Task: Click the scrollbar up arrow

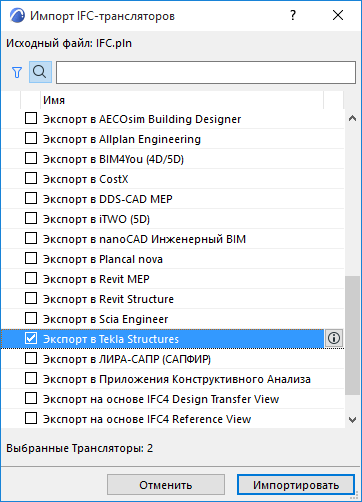Action: pos(352,118)
